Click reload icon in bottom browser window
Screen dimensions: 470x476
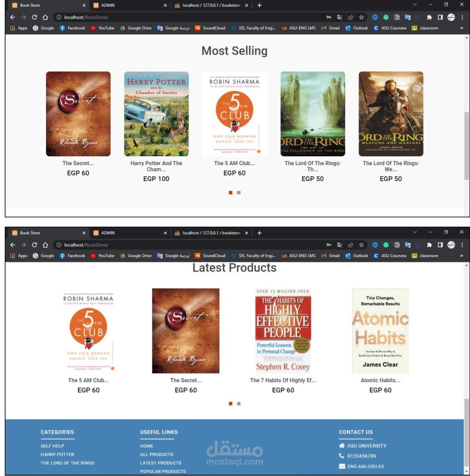coord(34,245)
